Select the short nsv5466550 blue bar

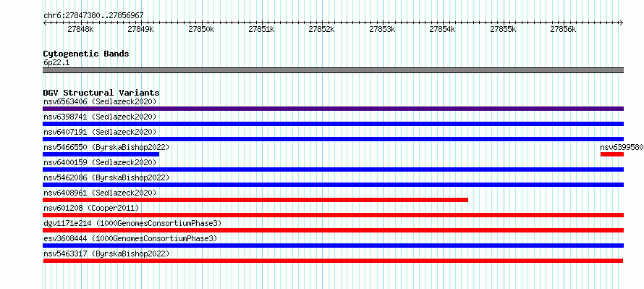click(x=101, y=154)
